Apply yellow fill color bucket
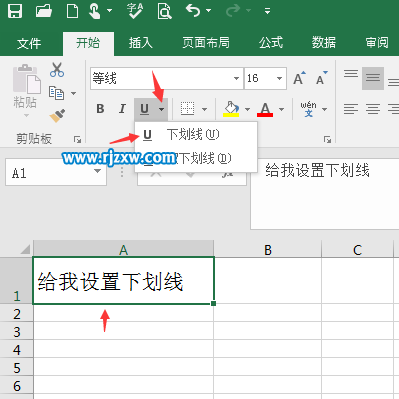 point(231,109)
